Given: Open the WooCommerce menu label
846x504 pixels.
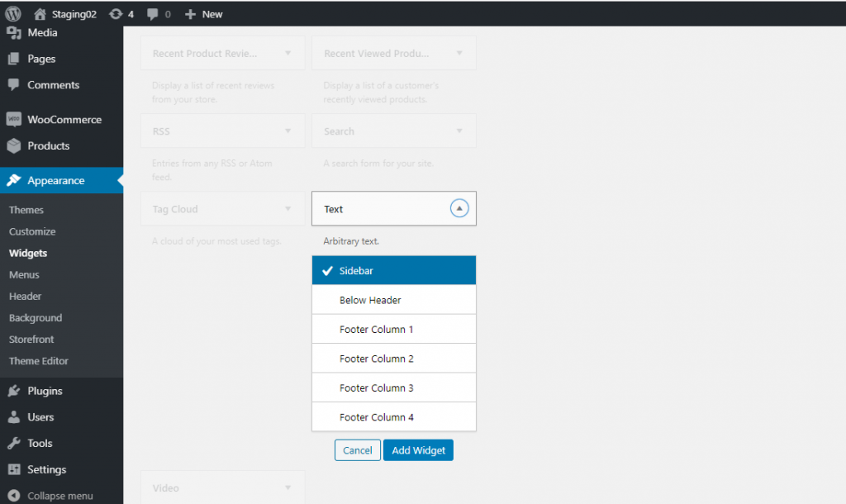Looking at the screenshot, I should (x=64, y=120).
